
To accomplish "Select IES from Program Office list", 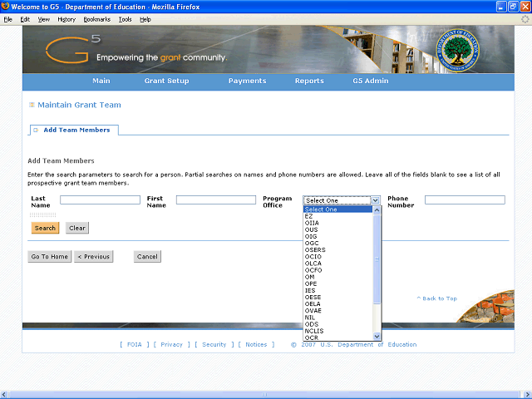I will [338, 290].
